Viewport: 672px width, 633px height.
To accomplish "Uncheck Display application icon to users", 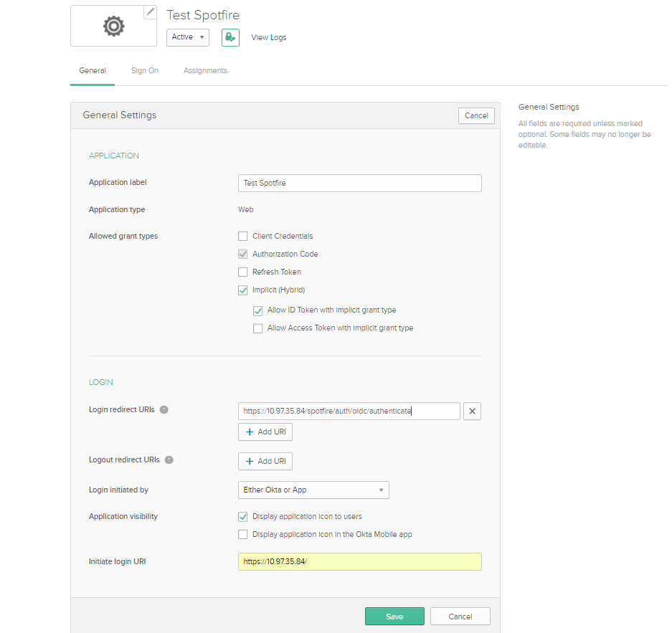I will coord(243,516).
